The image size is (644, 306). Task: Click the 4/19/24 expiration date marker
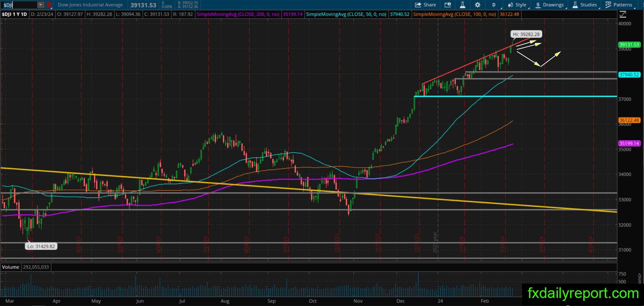[x=591, y=244]
